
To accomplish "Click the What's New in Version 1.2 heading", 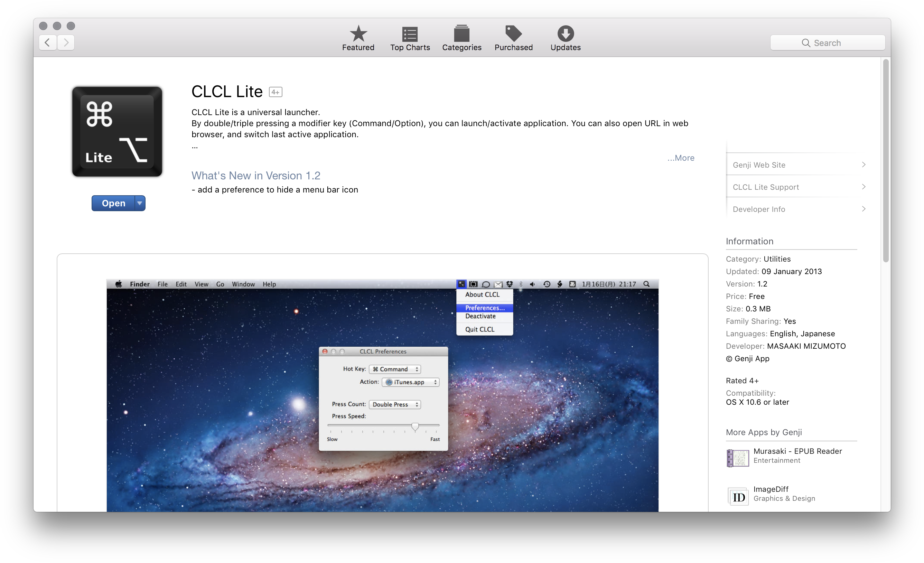I will [256, 176].
